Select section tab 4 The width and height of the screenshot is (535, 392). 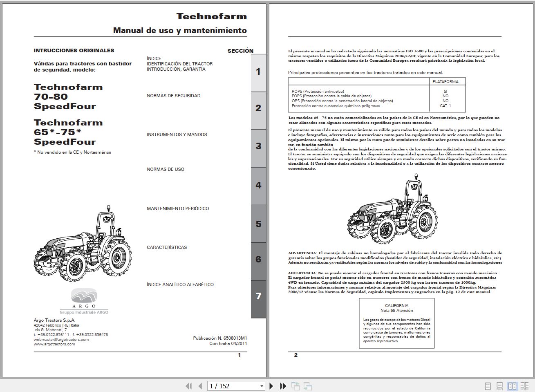258,186
